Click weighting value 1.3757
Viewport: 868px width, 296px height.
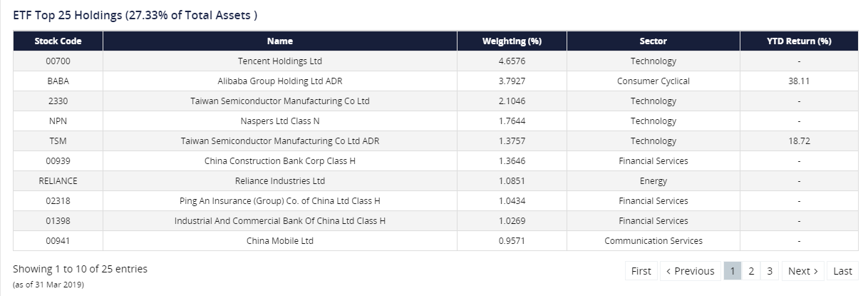click(x=512, y=141)
